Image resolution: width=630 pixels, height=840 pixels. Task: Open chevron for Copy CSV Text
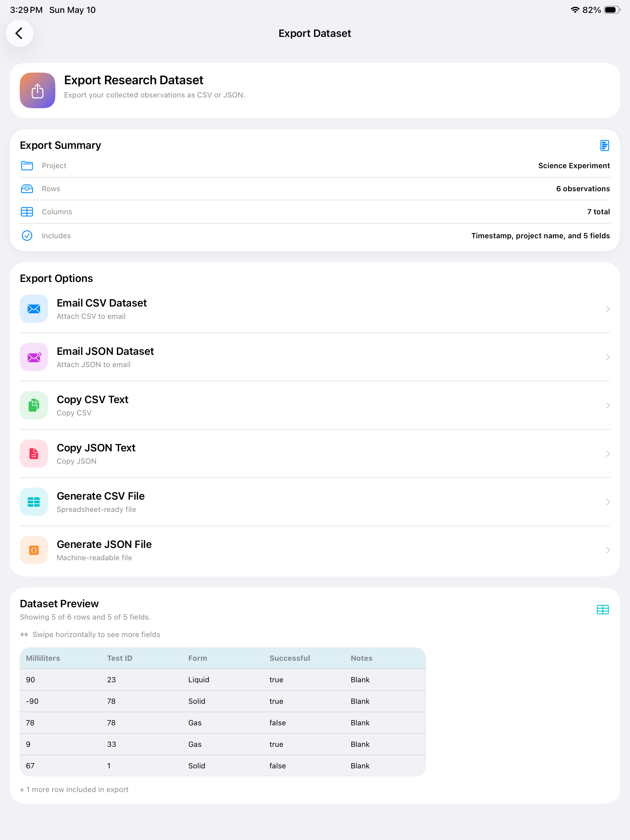point(608,405)
